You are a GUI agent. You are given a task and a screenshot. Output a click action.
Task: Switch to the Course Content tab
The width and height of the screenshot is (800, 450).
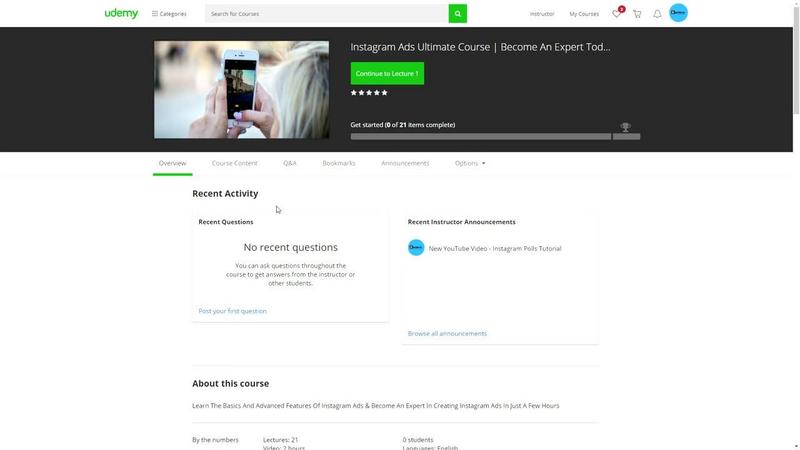pos(235,163)
